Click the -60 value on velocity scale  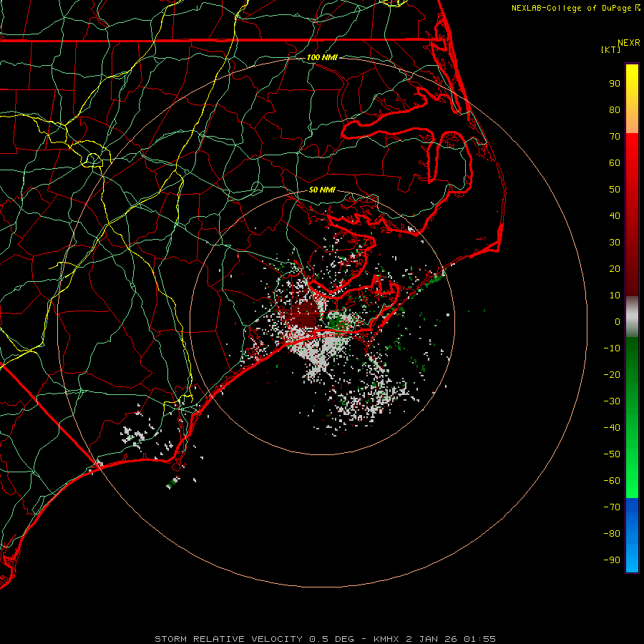pos(612,481)
